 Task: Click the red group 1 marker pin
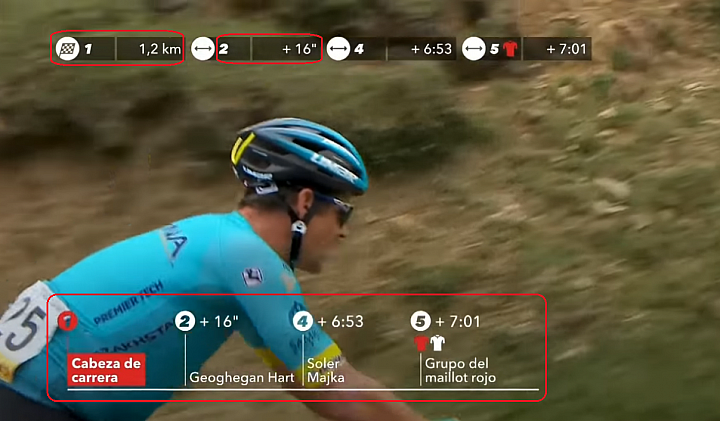pyautogui.click(x=68, y=321)
